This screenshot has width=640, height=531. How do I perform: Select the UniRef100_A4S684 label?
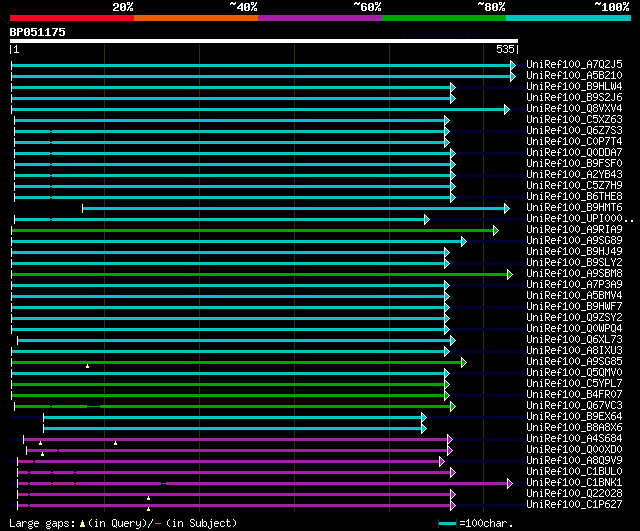[x=574, y=439]
